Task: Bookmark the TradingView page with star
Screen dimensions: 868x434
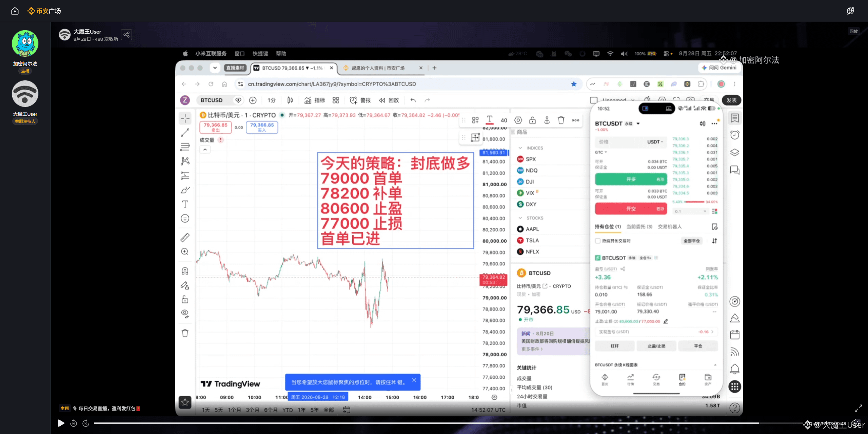Action: click(x=574, y=84)
